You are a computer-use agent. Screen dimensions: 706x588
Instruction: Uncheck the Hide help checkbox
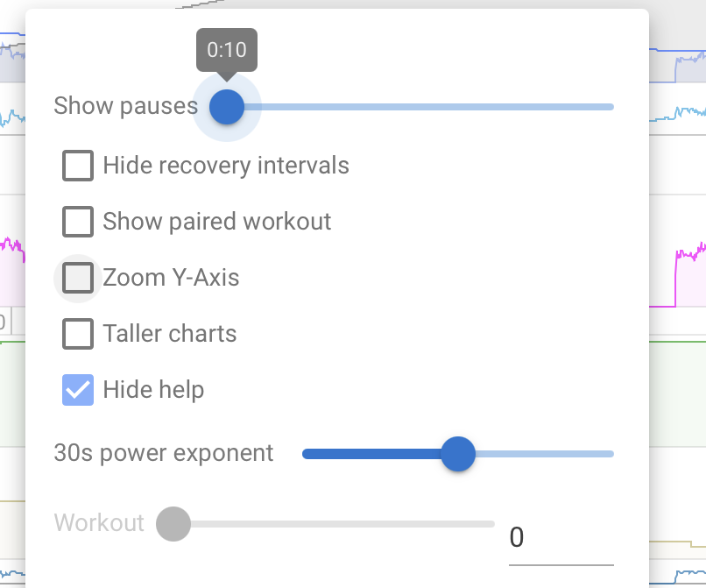click(78, 390)
